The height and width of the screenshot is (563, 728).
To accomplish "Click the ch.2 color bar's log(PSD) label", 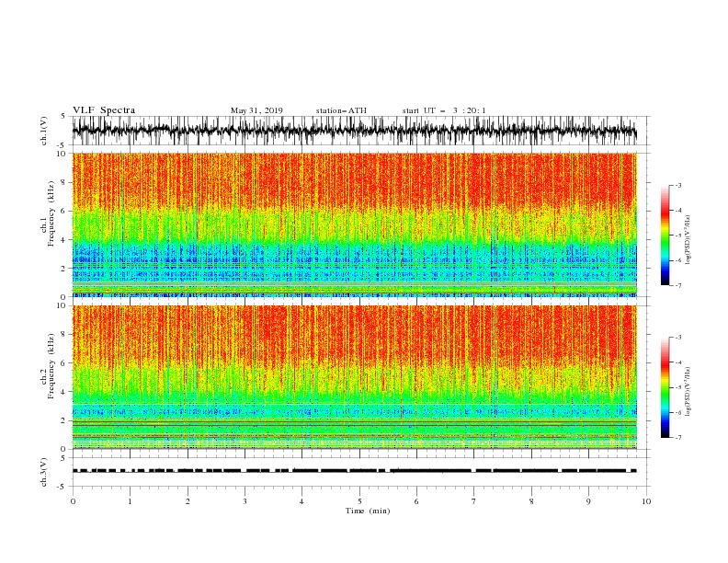I will [688, 392].
